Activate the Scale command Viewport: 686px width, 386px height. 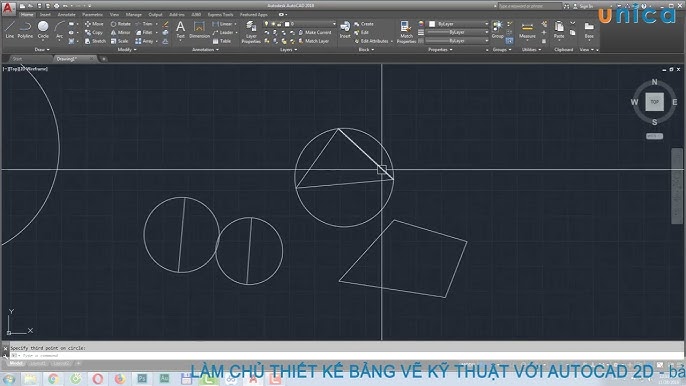point(119,41)
